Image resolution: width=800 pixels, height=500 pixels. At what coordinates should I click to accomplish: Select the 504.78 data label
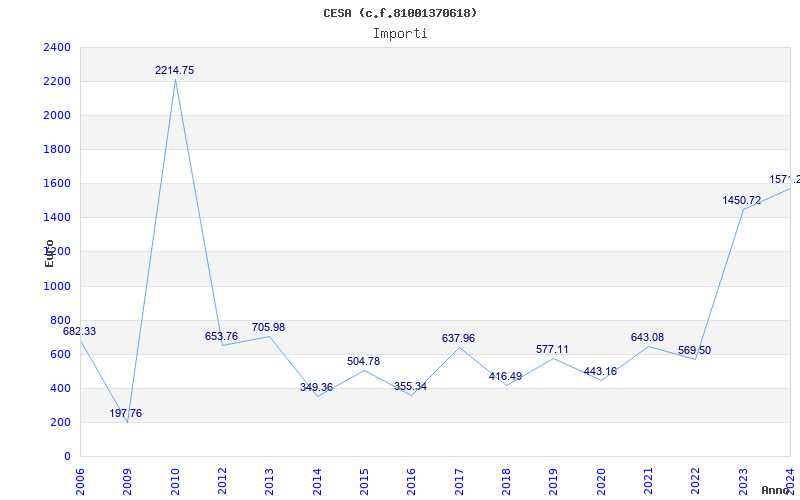pyautogui.click(x=363, y=361)
